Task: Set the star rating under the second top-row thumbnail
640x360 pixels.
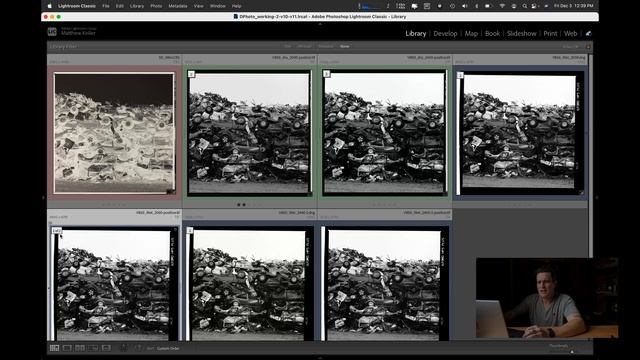Action: [x=249, y=205]
